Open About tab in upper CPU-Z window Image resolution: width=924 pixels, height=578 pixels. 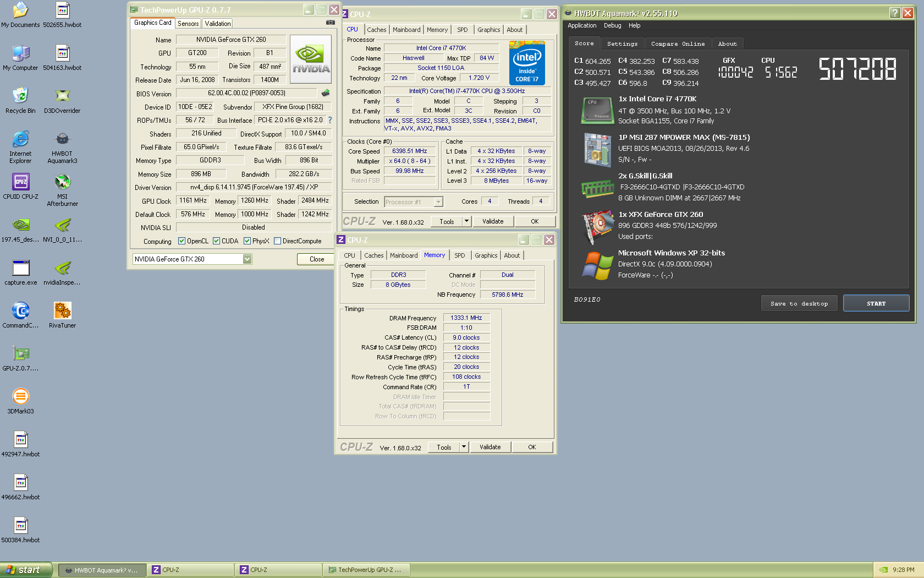point(515,30)
